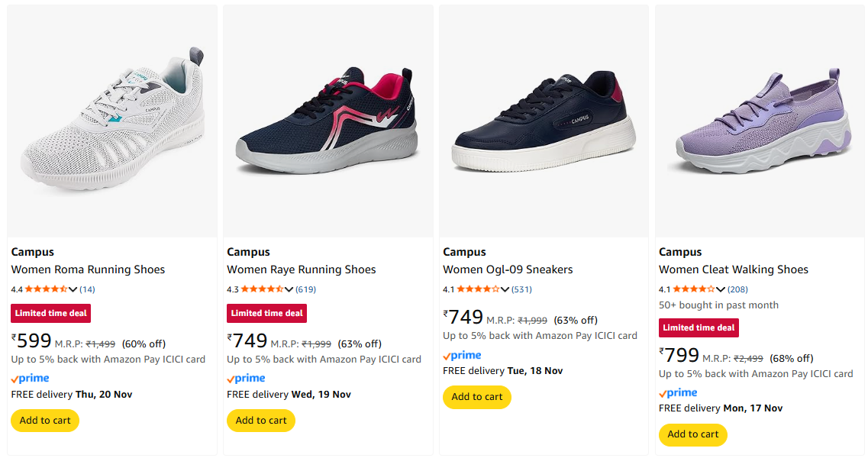Open the Women Ogl-09 Sneakers title link
Viewport: 868px width, 458px height.
point(508,269)
